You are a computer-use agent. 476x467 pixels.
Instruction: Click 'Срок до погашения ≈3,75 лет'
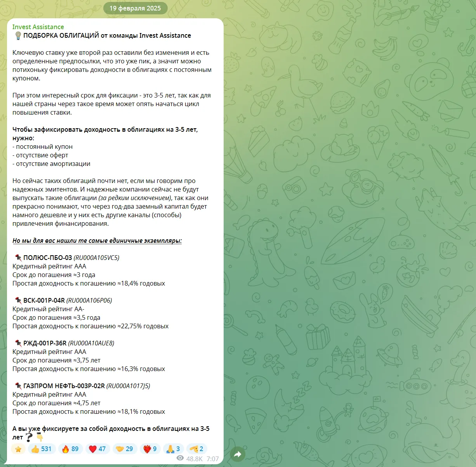56,360
